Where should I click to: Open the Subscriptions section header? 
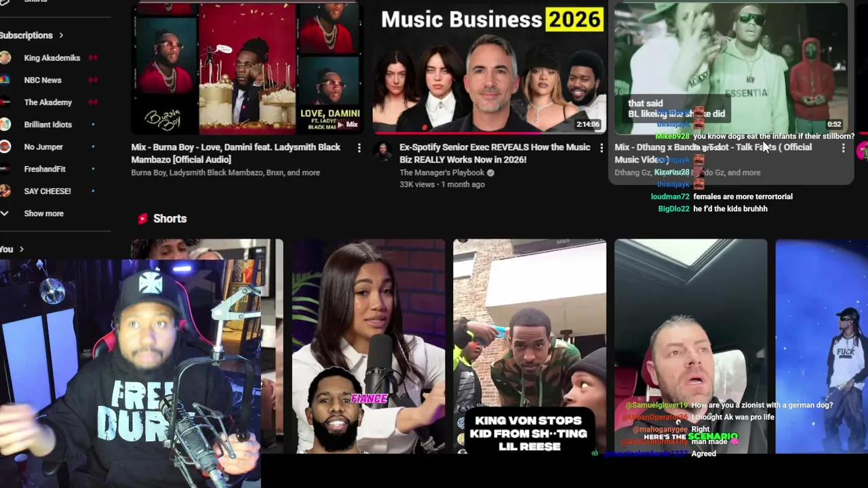[31, 35]
